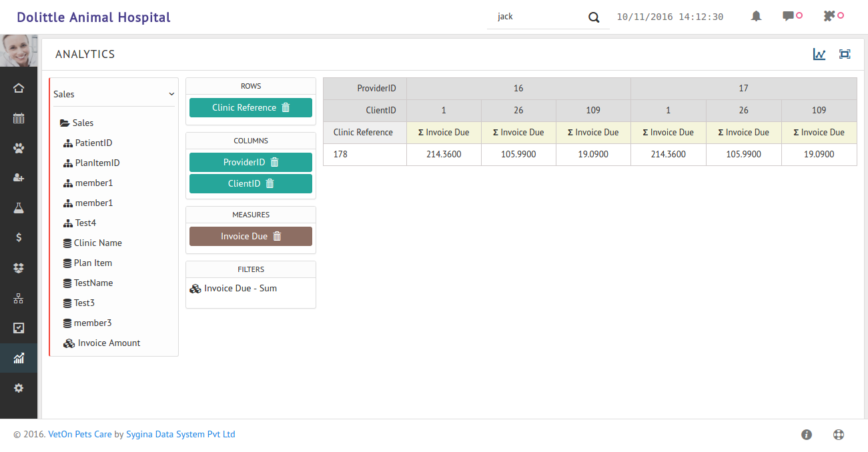Select the Invoice Amount field

tap(108, 343)
